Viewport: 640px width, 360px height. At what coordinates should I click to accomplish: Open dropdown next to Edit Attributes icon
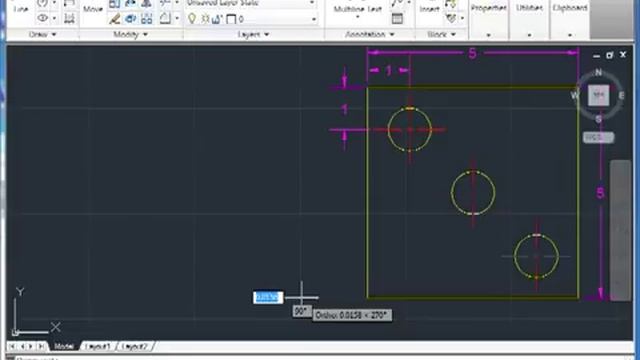(x=462, y=18)
